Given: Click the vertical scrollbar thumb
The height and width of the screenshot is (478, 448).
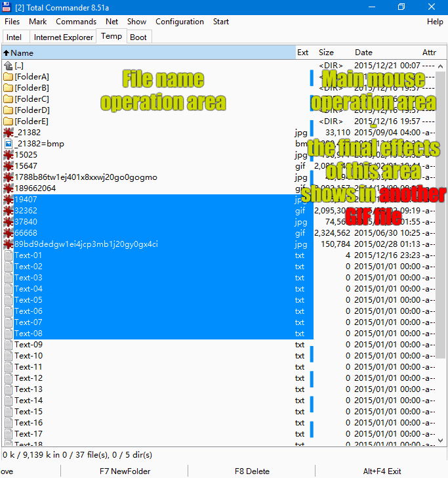Looking at the screenshot, I should click(440, 215).
